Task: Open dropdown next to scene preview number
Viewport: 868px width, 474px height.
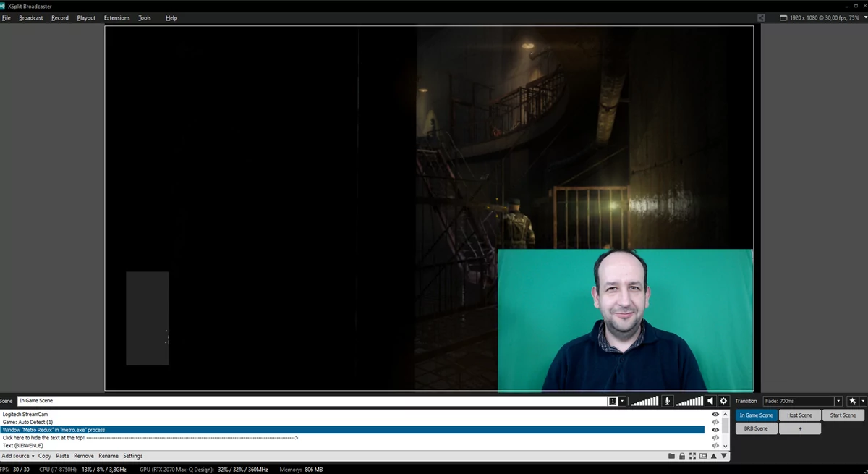Action: coord(622,401)
